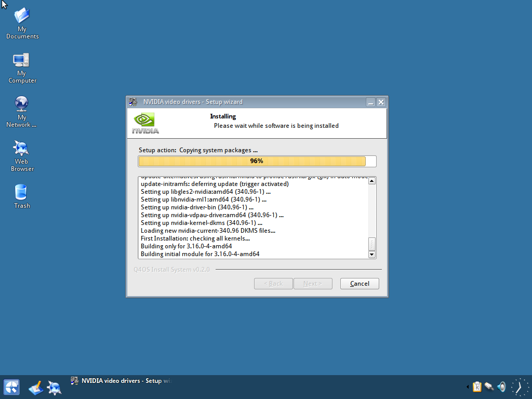The width and height of the screenshot is (532, 399).
Task: Click the NVIDIA logo in wizard header
Action: pos(145,123)
